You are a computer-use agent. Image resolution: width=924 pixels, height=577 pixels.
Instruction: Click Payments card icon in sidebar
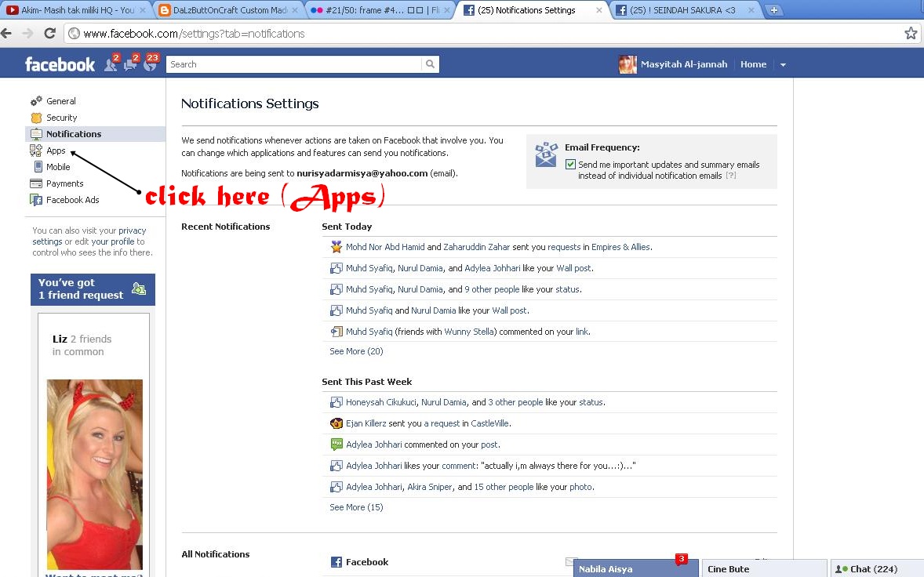point(36,183)
